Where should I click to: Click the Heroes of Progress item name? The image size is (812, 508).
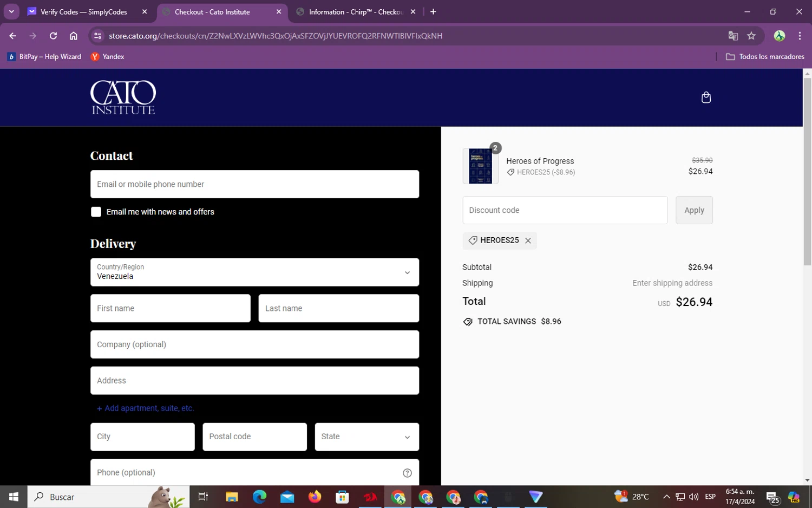[540, 161]
